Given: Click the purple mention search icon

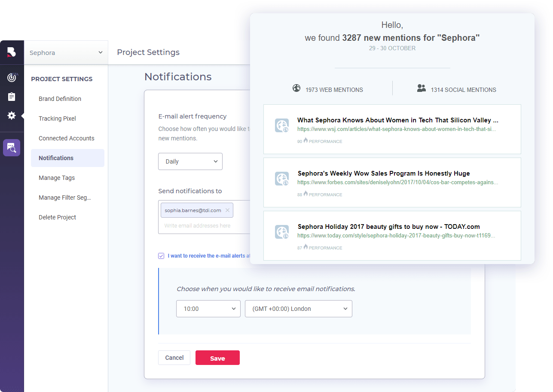Looking at the screenshot, I should click(x=11, y=147).
